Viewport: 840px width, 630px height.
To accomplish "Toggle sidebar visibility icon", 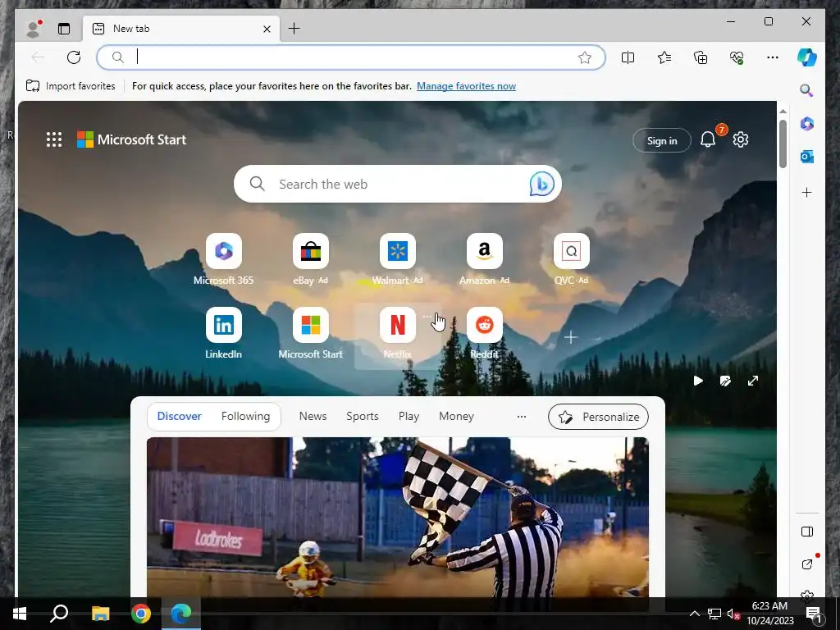I will click(807, 532).
